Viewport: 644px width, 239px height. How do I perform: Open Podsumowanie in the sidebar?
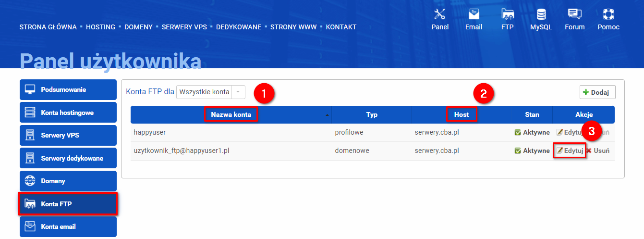coord(68,90)
